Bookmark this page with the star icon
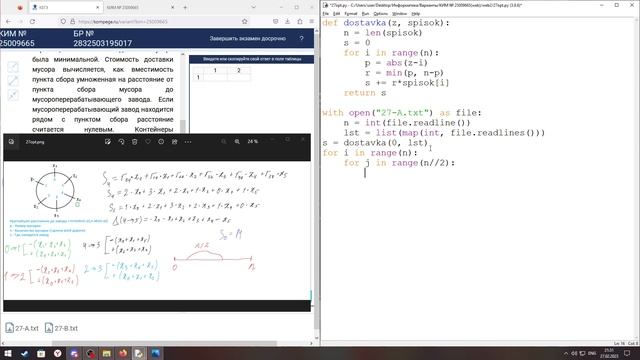Viewport: 640px width, 360px height. tap(244, 21)
